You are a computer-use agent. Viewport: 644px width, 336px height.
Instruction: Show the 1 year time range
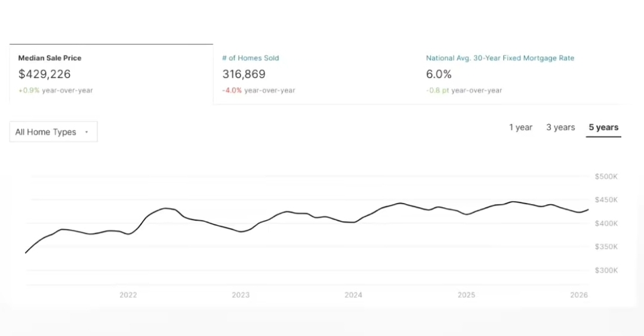pos(520,127)
